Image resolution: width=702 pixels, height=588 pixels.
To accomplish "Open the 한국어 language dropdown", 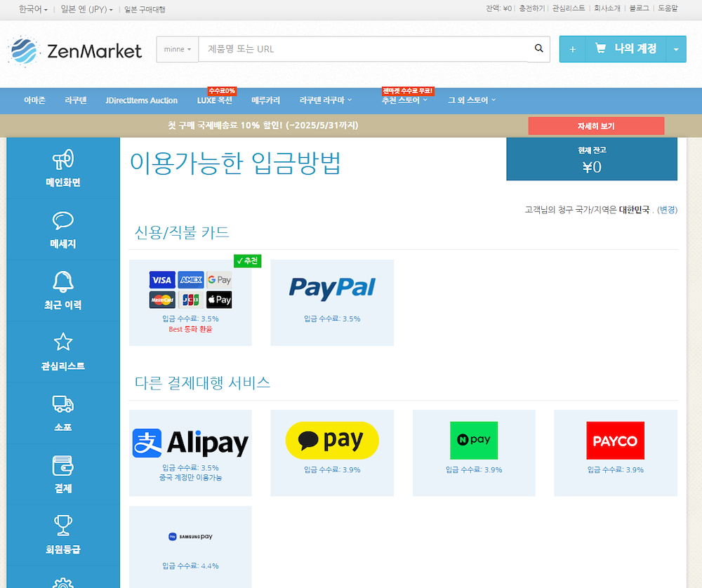I will point(33,9).
